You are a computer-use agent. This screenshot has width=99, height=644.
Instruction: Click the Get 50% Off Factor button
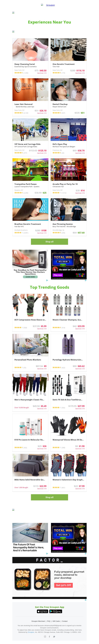pyautogui.click(x=63, y=585)
